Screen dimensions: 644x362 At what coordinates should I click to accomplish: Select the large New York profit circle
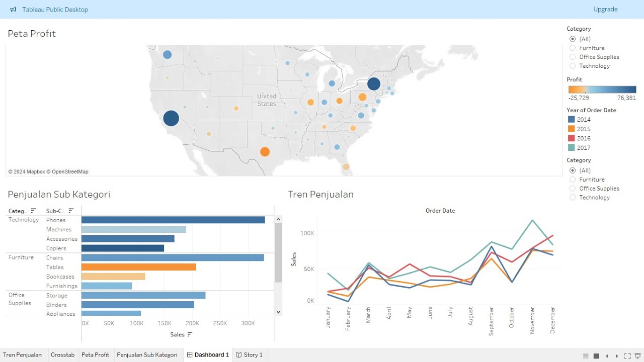click(x=373, y=84)
